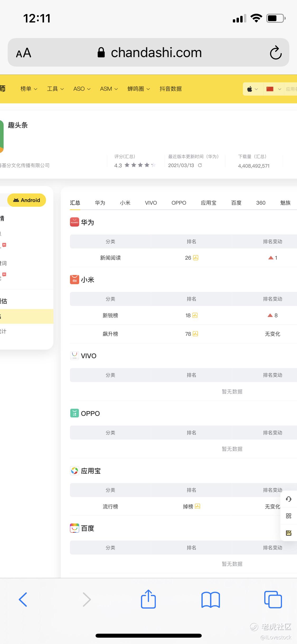
Task: Go back using Safari back arrow
Action: [x=23, y=599]
